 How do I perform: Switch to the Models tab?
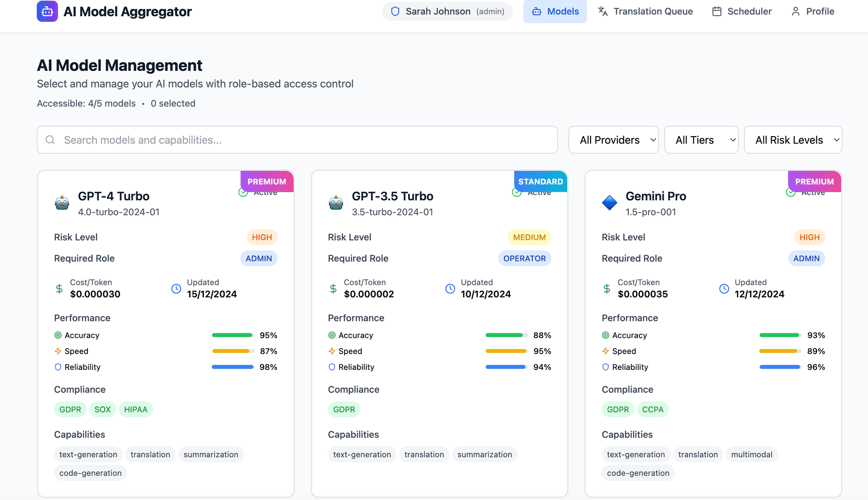[555, 12]
